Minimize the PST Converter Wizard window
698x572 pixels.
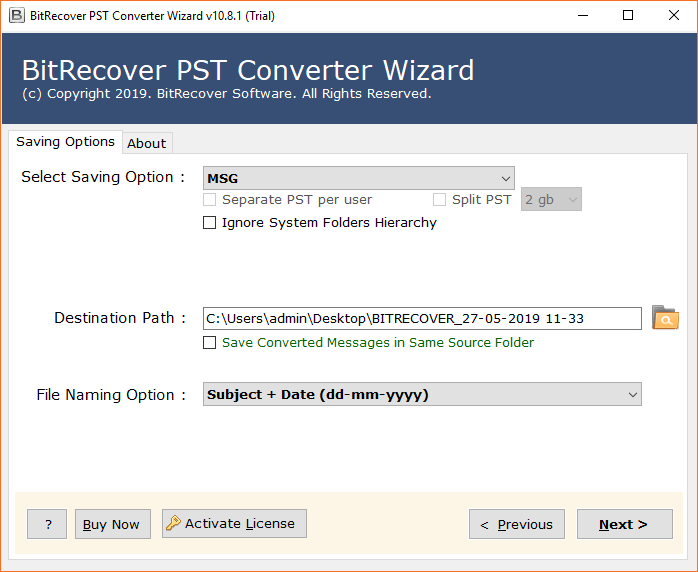pos(583,16)
